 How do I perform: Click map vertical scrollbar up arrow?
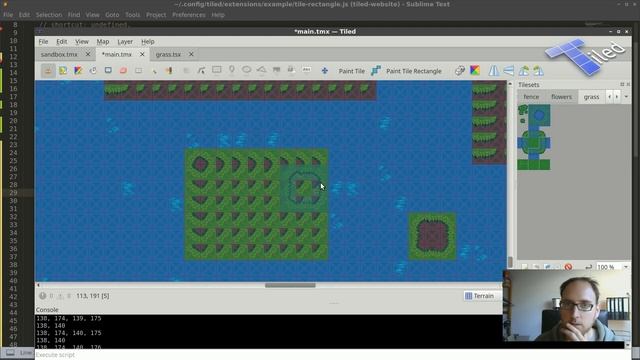tap(510, 84)
